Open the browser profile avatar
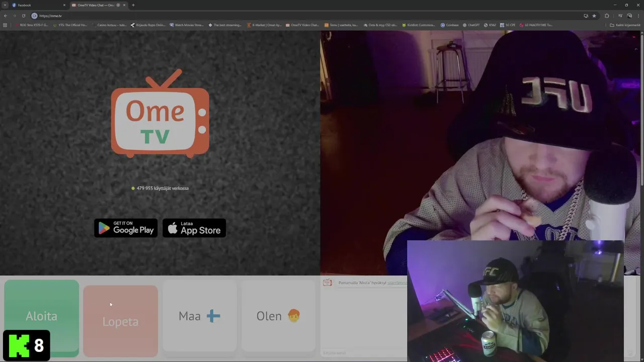This screenshot has height=362, width=644. click(x=629, y=16)
